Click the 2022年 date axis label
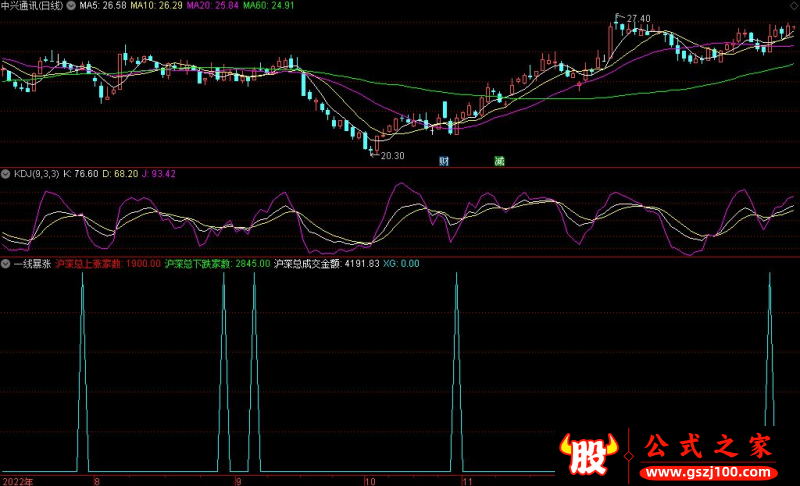Screen dimensions: 800x486 [x=17, y=480]
